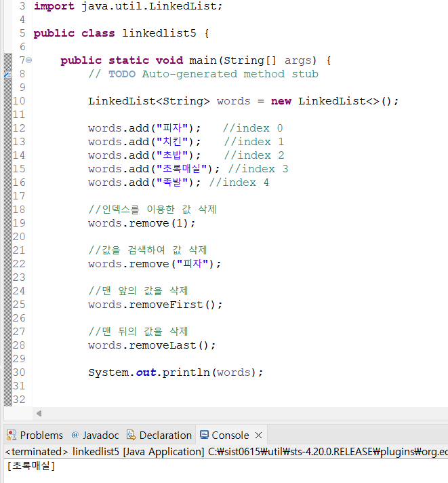The height and width of the screenshot is (483, 448).
Task: Click the words.add("족발") line
Action: click(x=144, y=182)
